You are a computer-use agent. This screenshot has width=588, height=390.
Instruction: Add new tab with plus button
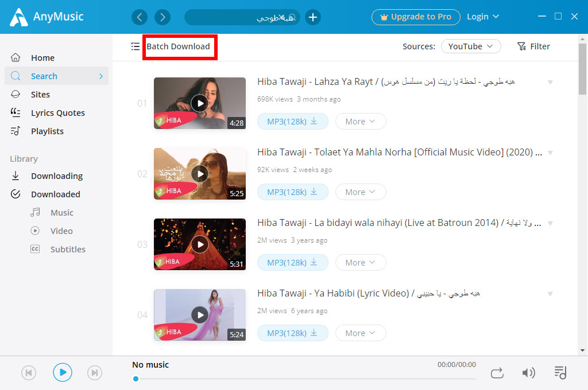point(313,17)
